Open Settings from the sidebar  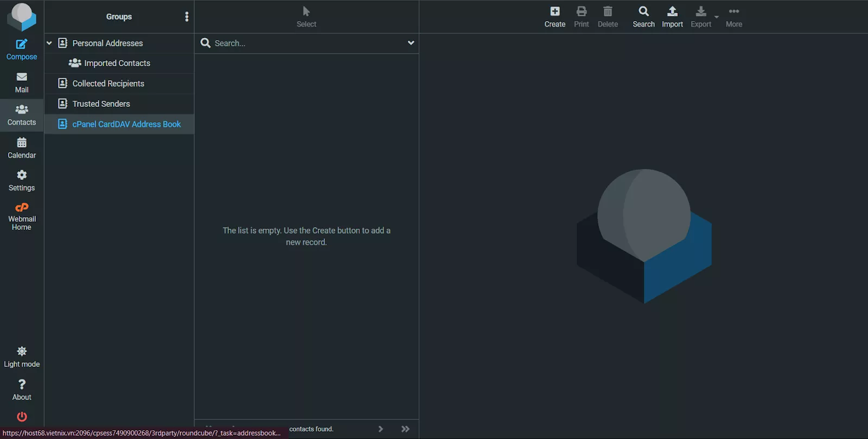pyautogui.click(x=22, y=180)
